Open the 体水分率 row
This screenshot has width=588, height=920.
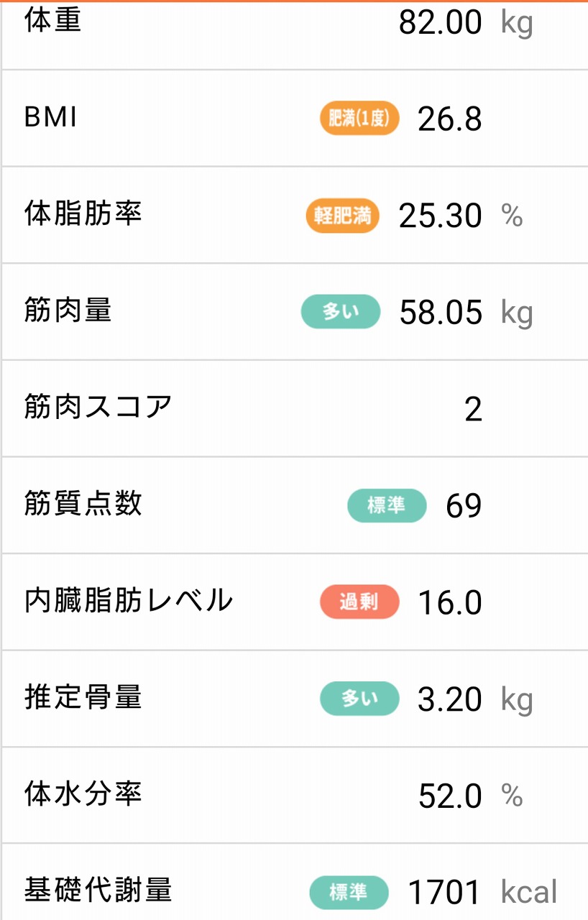[295, 795]
